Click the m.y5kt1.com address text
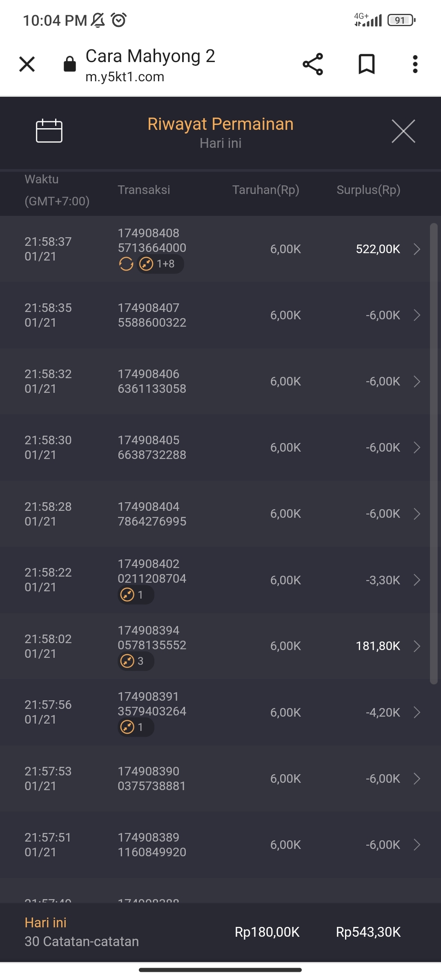Viewport: 441px width, 980px height. point(125,77)
